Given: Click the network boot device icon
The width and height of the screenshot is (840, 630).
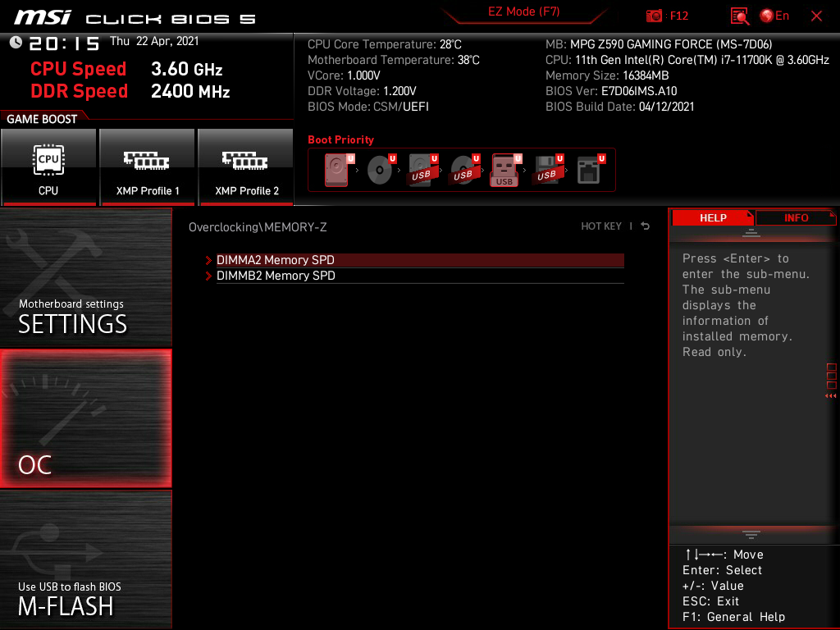Looking at the screenshot, I should (590, 170).
